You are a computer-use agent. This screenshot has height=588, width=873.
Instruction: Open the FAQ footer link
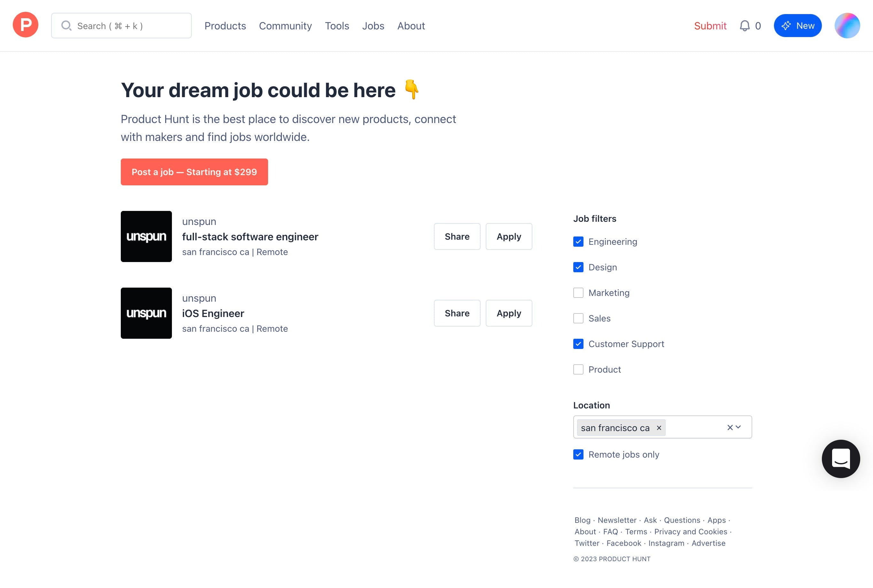610,532
